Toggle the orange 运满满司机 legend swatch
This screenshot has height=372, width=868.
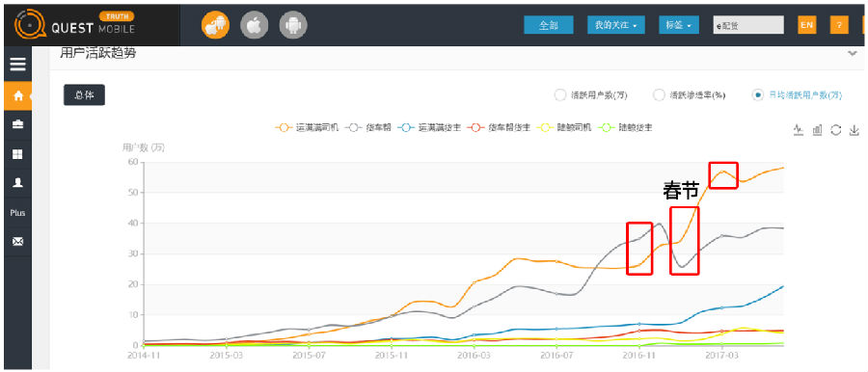(285, 128)
